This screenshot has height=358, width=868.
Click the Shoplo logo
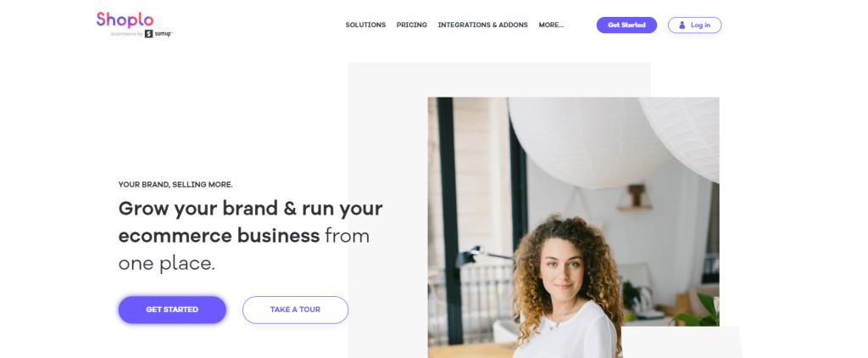(x=125, y=20)
